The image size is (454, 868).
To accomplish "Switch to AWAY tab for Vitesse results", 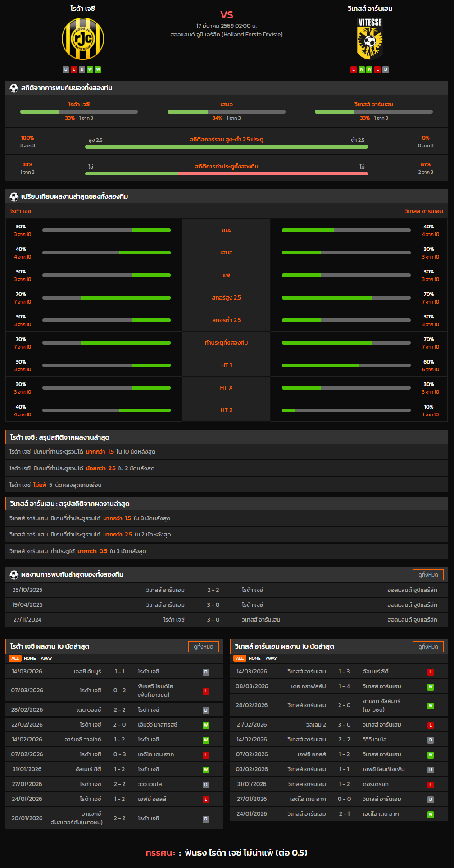I will [x=271, y=659].
